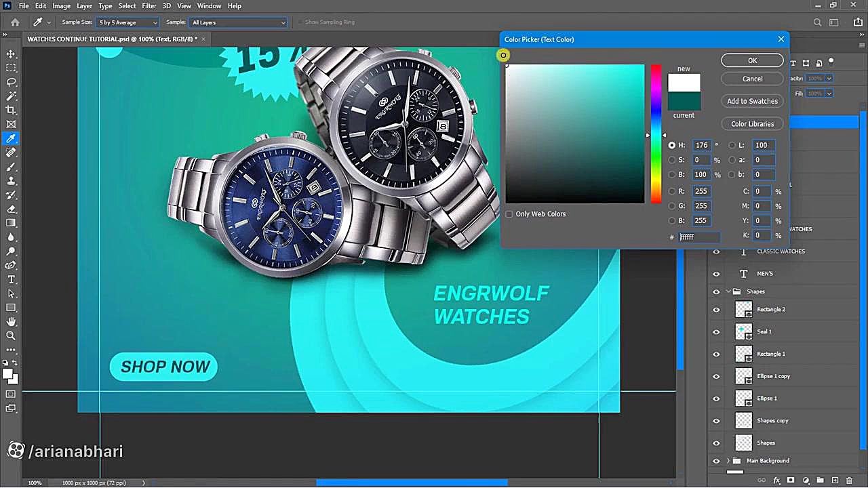The image size is (868, 488).
Task: Select the Blur tool
Action: click(11, 237)
